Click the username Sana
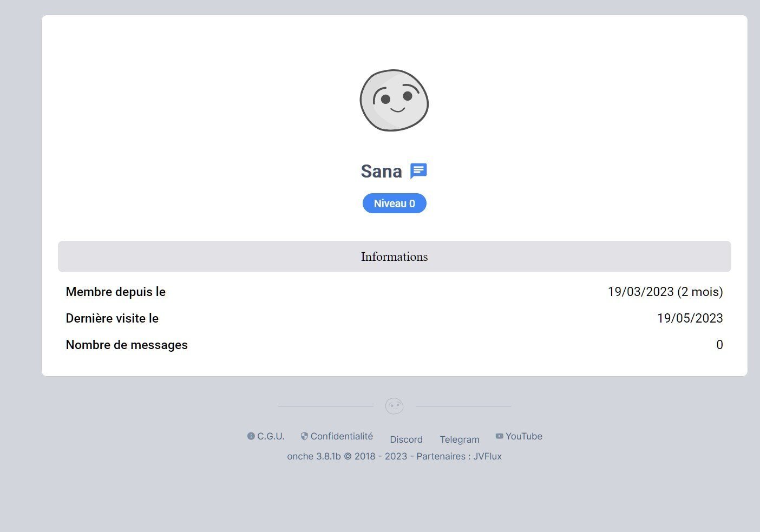Image resolution: width=760 pixels, height=532 pixels. pyautogui.click(x=382, y=171)
